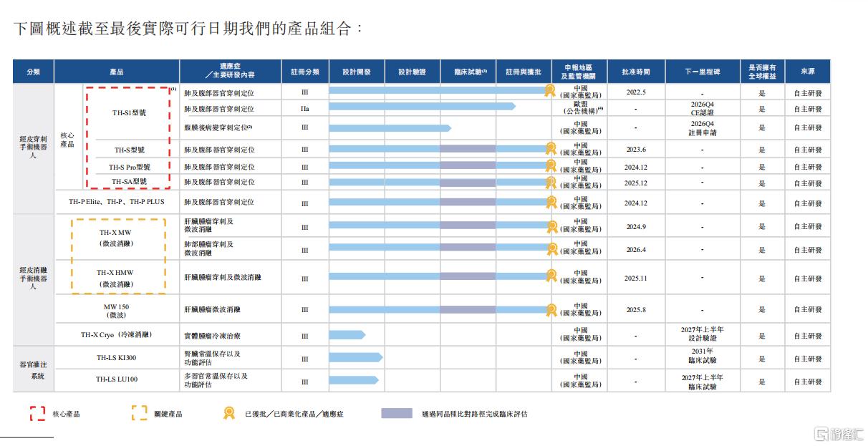Click the 註冊與獲批 column header
This screenshot has height=446, width=868.
[x=524, y=72]
